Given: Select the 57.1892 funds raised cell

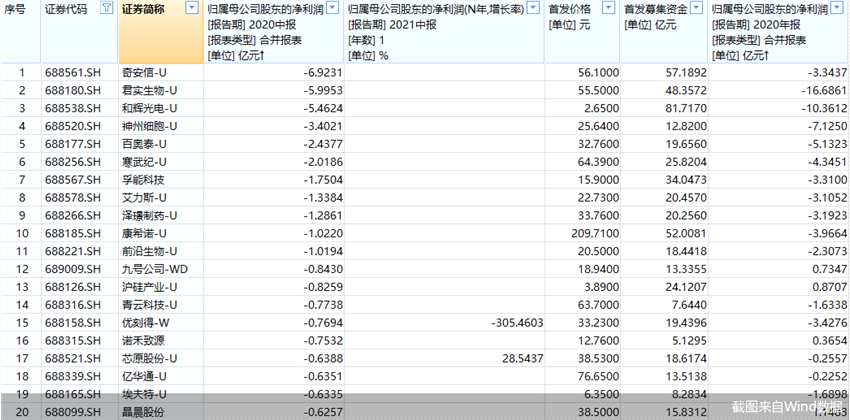Looking at the screenshot, I should 686,72.
